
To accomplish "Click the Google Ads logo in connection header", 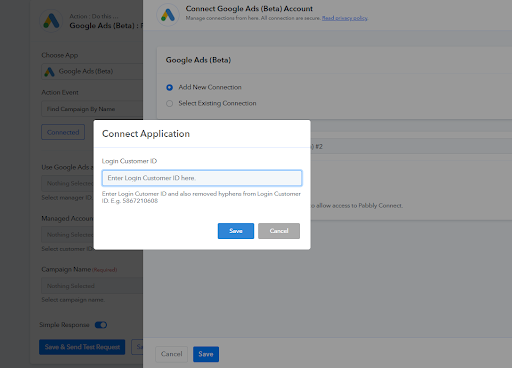I will click(168, 15).
